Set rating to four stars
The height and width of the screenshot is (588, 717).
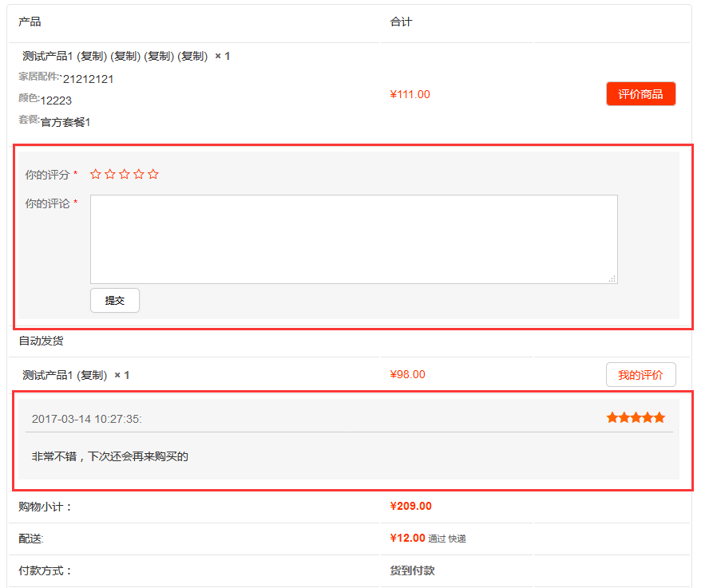[x=139, y=174]
